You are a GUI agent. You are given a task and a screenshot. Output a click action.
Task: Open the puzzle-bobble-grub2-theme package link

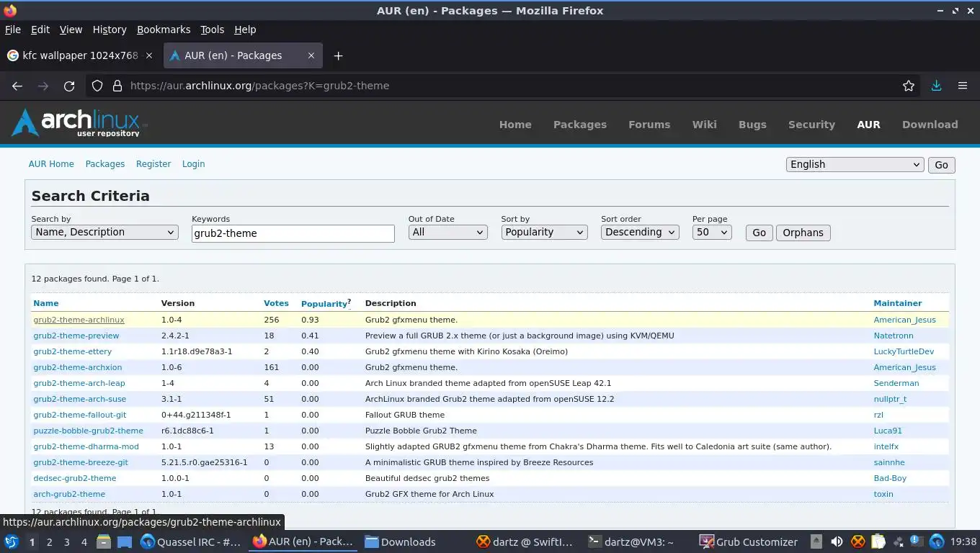point(88,431)
